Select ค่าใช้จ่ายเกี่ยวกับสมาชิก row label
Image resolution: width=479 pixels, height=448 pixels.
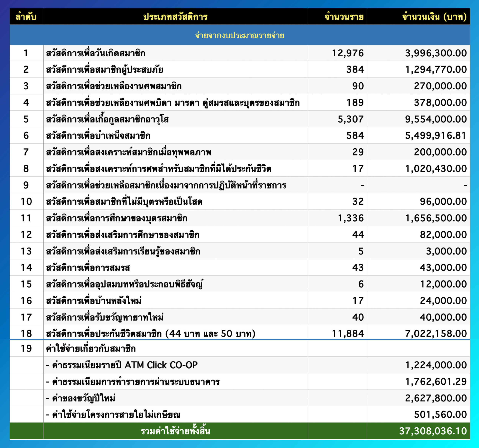(x=91, y=348)
